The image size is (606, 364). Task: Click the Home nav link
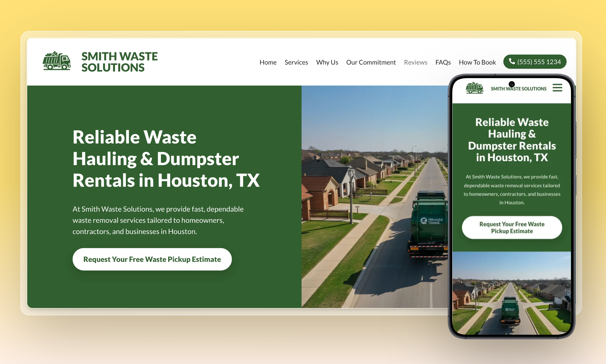click(268, 62)
